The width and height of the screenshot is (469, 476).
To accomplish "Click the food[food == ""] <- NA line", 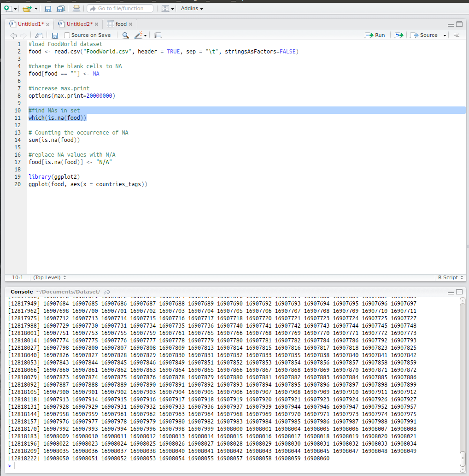I will click(x=64, y=74).
